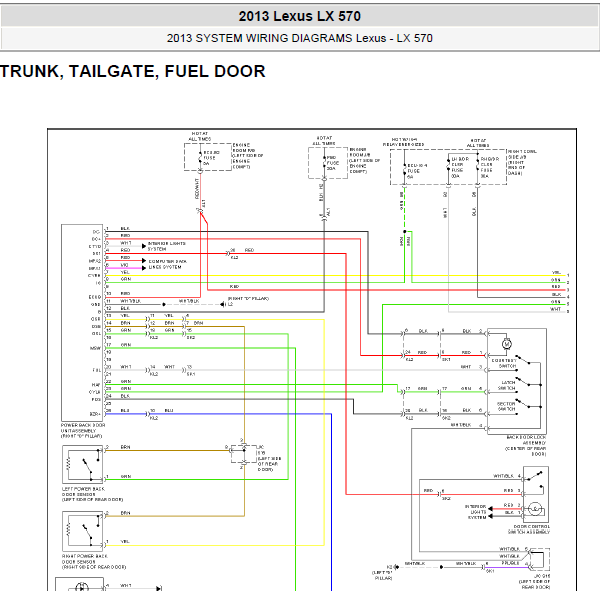600x591 pixels.
Task: Click the PBD FUSE 30A label
Action: (x=331, y=163)
